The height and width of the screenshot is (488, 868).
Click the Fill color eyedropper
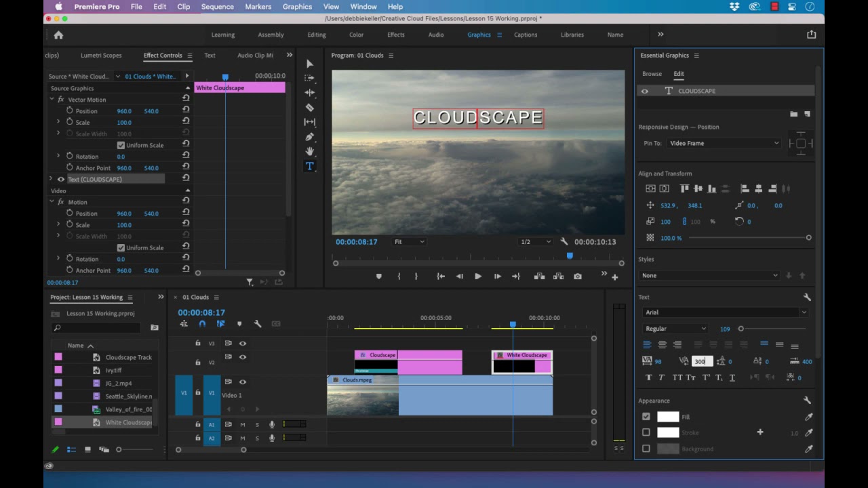pos(808,417)
